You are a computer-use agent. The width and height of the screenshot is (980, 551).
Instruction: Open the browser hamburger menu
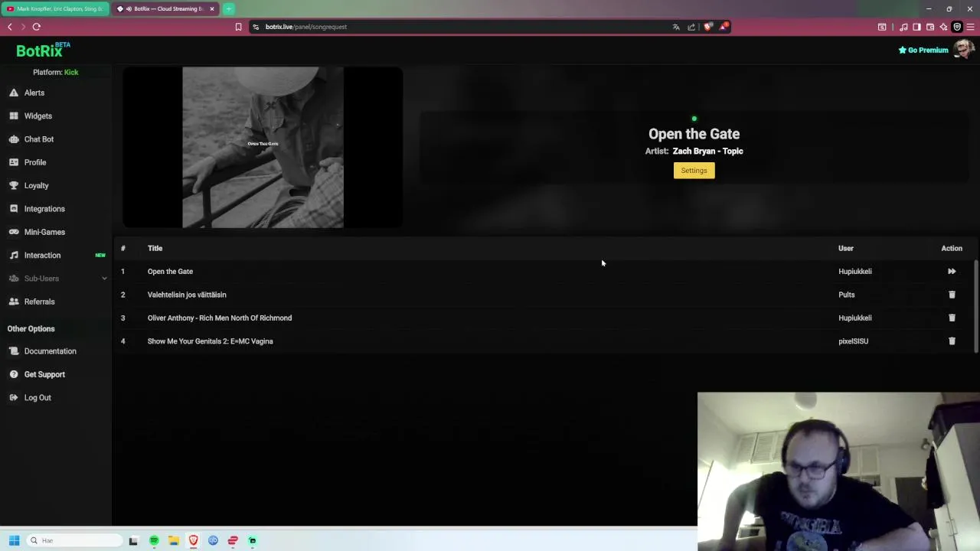tap(970, 27)
